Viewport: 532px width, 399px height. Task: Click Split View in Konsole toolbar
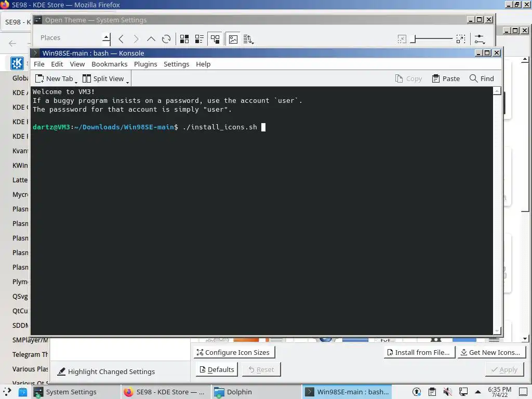click(x=103, y=79)
